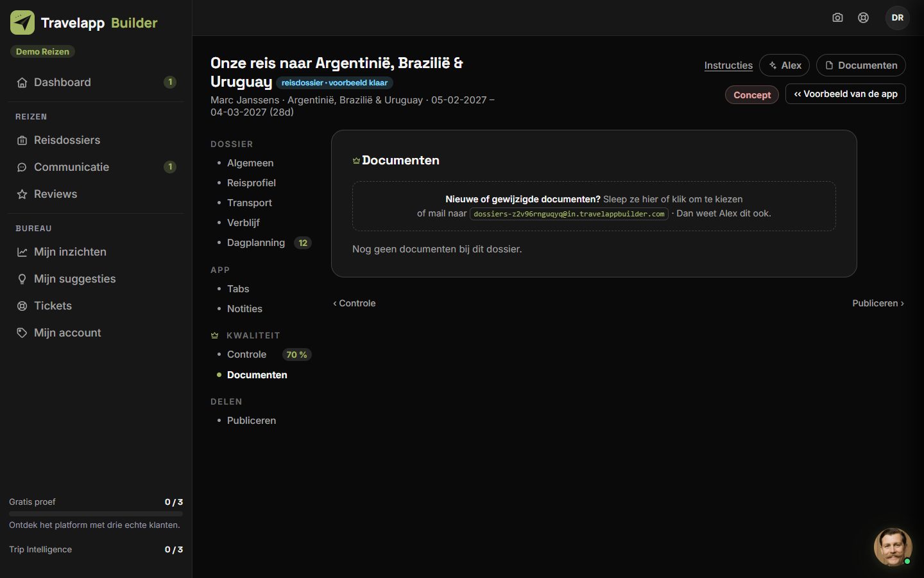
Task: Open the lifebuoy support icon in header
Action: click(864, 17)
